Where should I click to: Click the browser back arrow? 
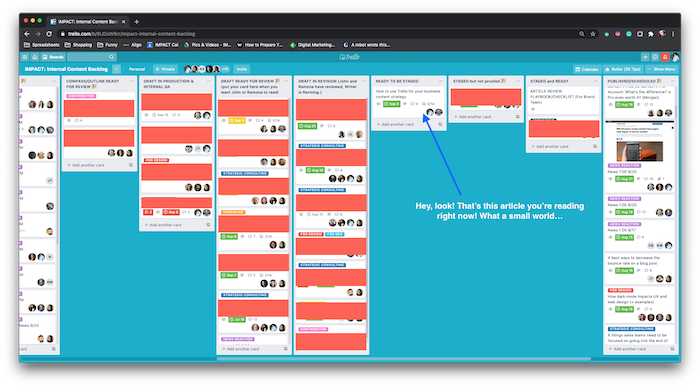(27, 34)
